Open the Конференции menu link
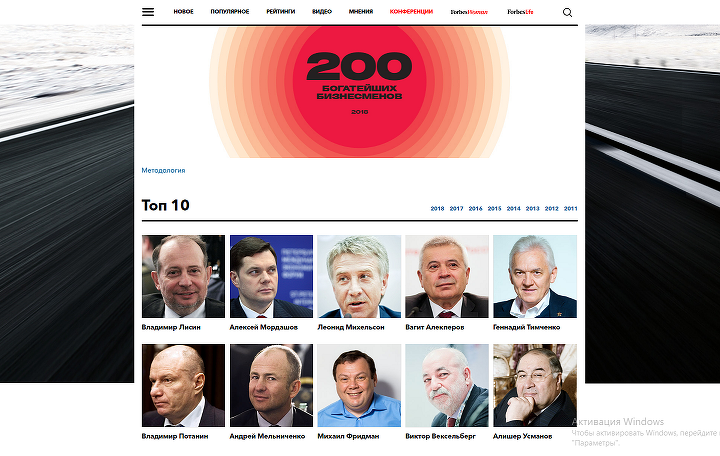Image resolution: width=720 pixels, height=456 pixels. click(411, 11)
